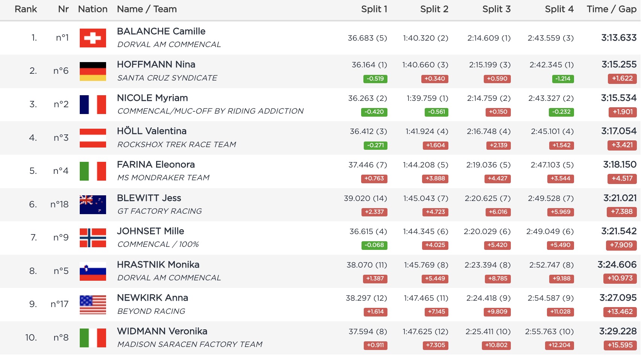Open rider BALANCHE Camille's name

161,31
